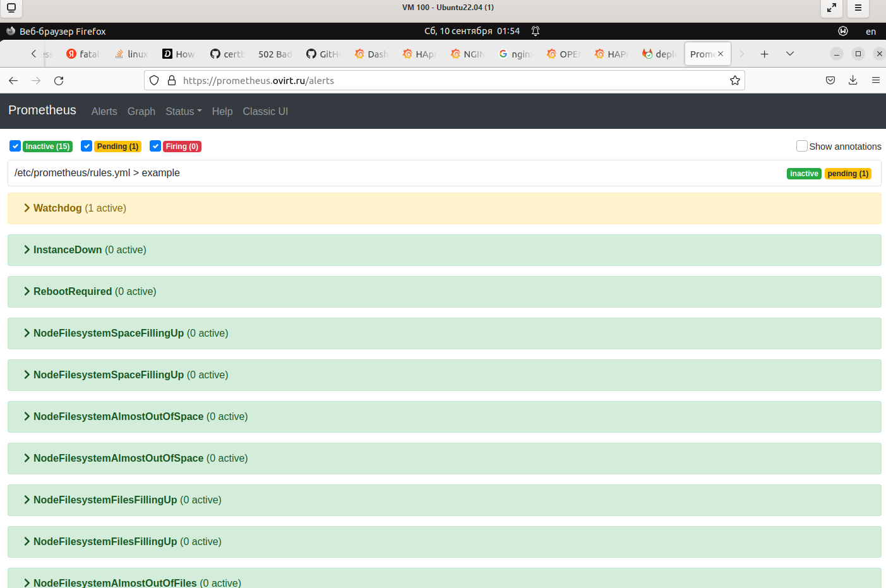The width and height of the screenshot is (886, 588).
Task: Bookmark this page with the star icon
Action: 735,81
